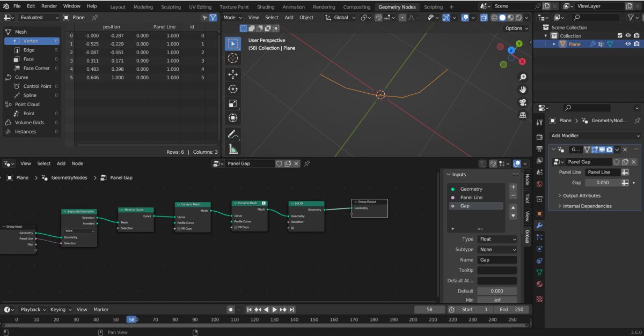The height and width of the screenshot is (336, 644).
Task: Add a new input with plus button
Action: [x=513, y=187]
